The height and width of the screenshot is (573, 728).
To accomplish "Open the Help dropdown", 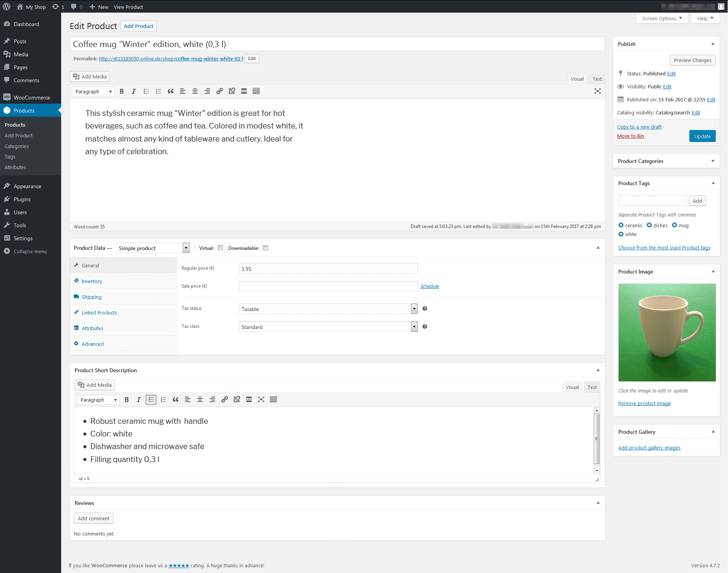I will click(705, 18).
